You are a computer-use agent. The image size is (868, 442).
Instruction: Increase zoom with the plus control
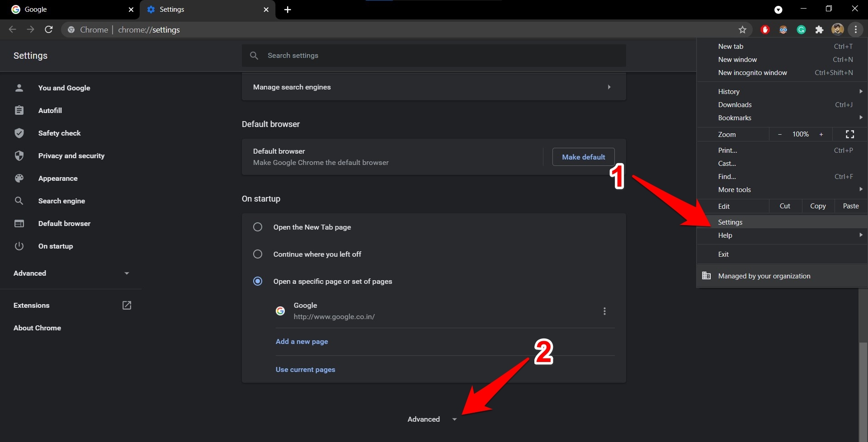click(822, 134)
